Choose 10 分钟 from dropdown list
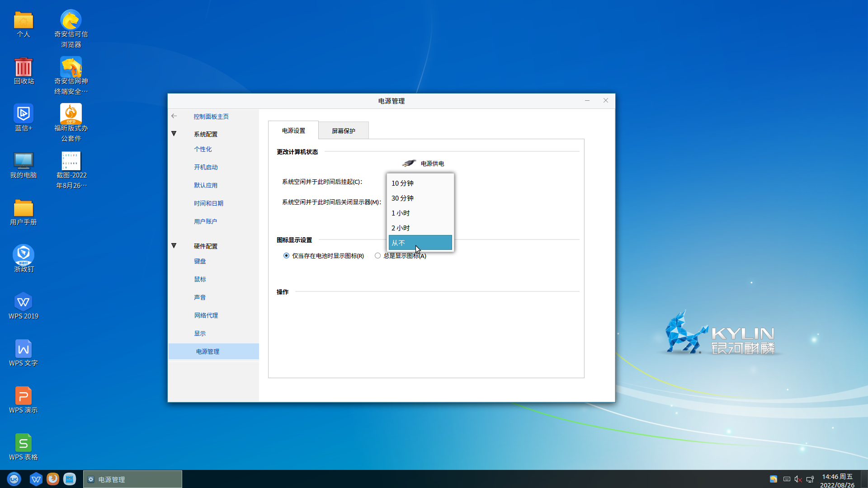Image resolution: width=868 pixels, height=488 pixels. coord(420,183)
